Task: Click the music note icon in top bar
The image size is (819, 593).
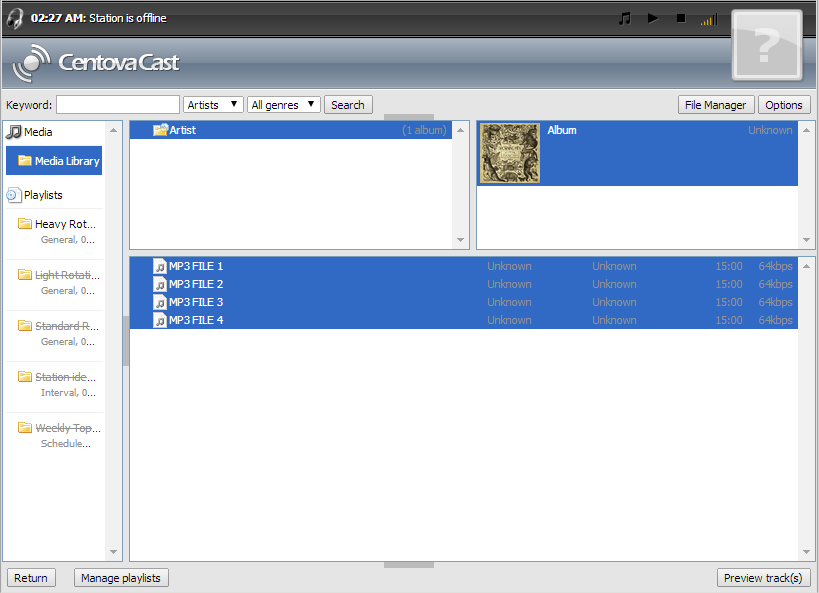Action: (x=624, y=19)
